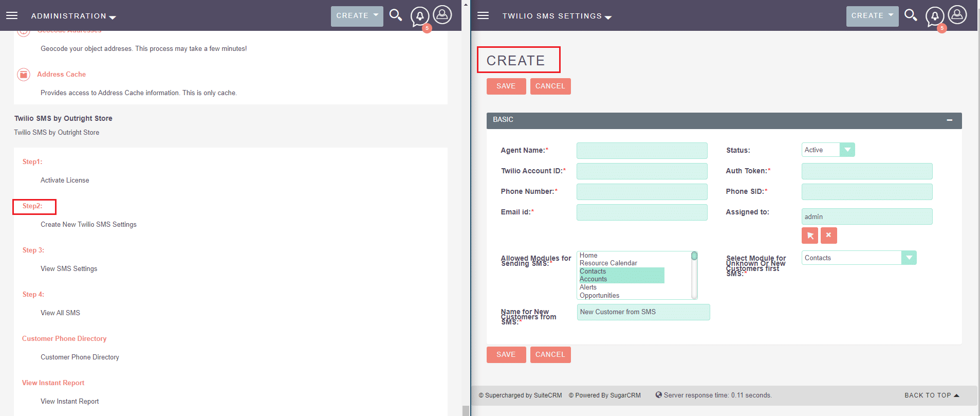
Task: Open CREATE dropdown in Twilio SMS Settings window
Action: [x=873, y=16]
